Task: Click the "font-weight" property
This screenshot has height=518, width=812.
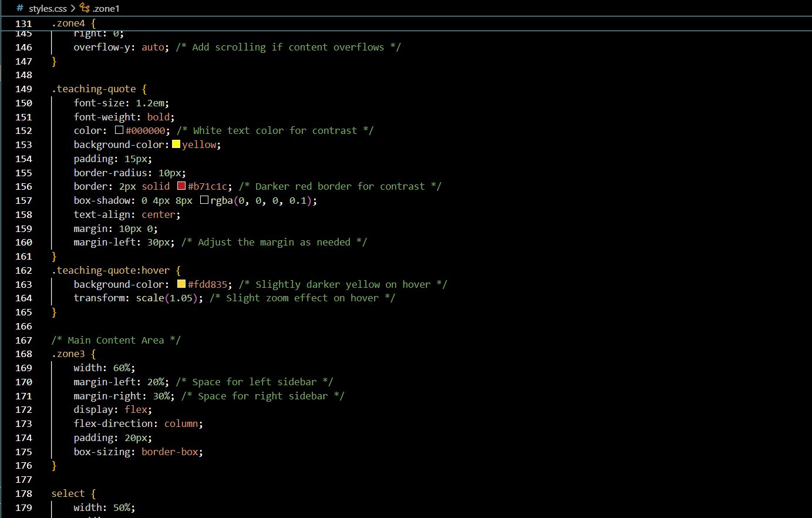Action: 105,117
